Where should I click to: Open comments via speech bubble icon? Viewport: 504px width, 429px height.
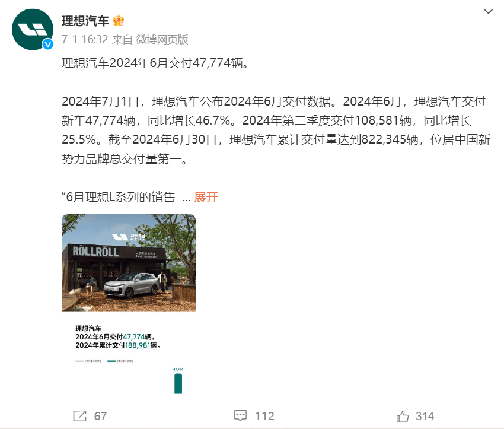tap(240, 415)
